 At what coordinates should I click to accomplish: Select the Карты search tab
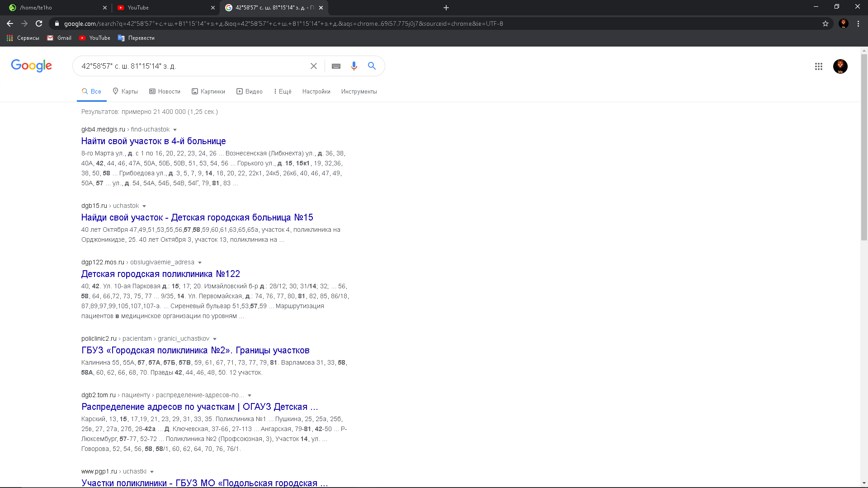tap(125, 91)
